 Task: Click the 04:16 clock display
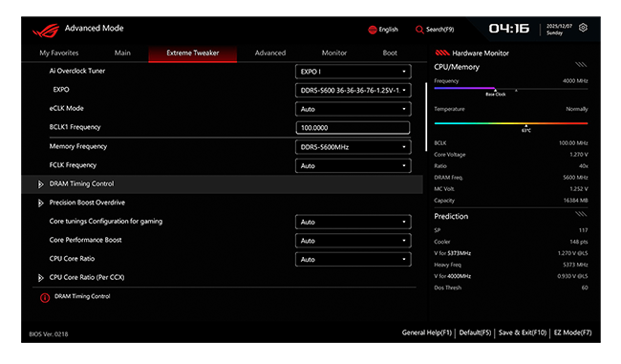pyautogui.click(x=509, y=29)
